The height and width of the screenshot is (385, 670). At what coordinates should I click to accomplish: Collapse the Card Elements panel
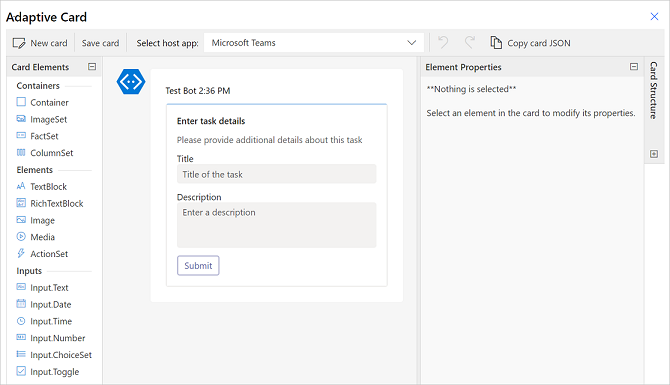pyautogui.click(x=92, y=67)
